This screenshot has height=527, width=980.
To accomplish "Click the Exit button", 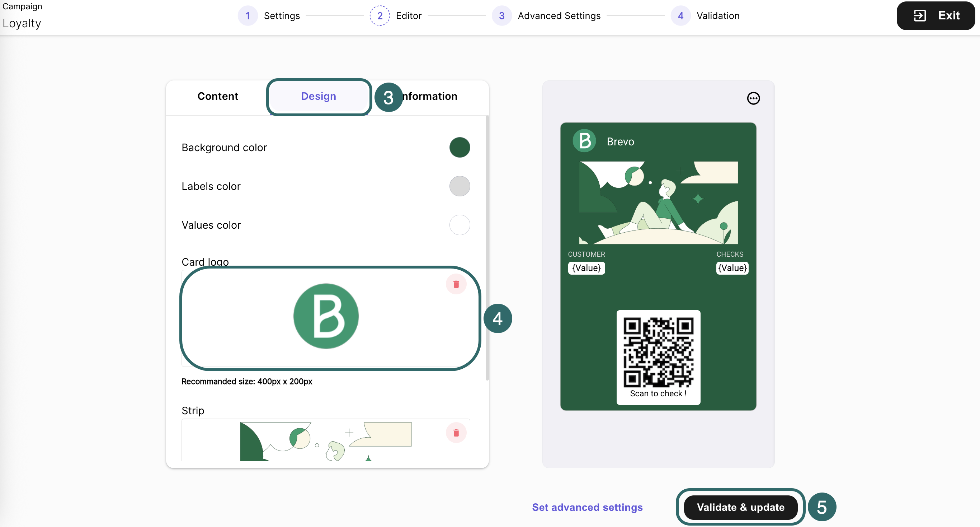I will pos(936,15).
